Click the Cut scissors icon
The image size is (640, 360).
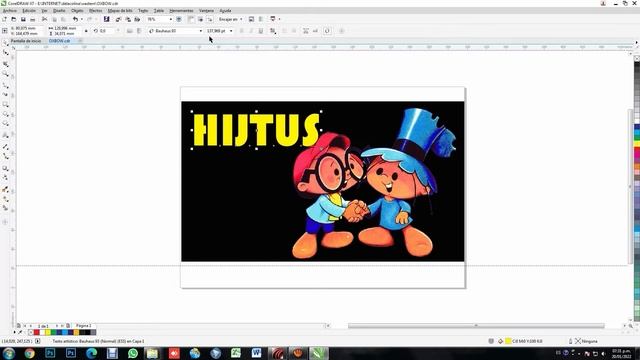tap(44, 19)
